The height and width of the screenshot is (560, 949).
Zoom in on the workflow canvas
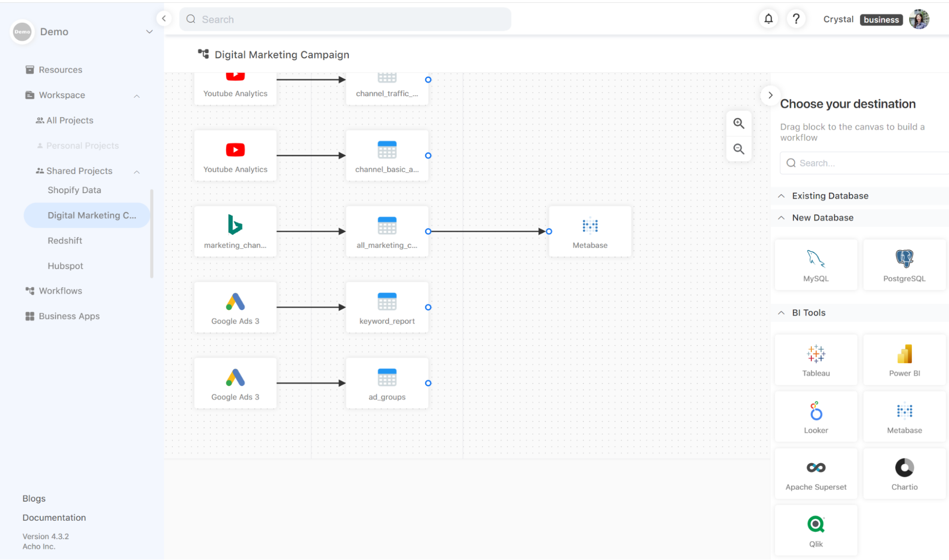(x=739, y=123)
